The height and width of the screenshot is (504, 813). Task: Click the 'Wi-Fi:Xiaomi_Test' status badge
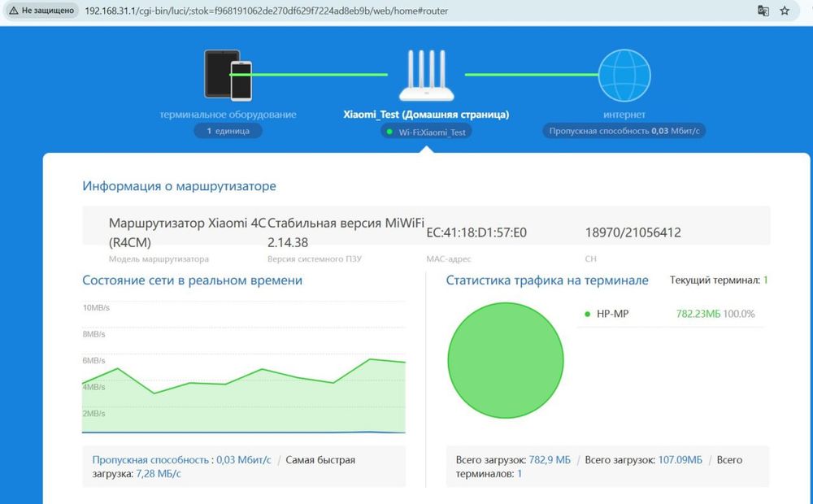click(x=426, y=132)
